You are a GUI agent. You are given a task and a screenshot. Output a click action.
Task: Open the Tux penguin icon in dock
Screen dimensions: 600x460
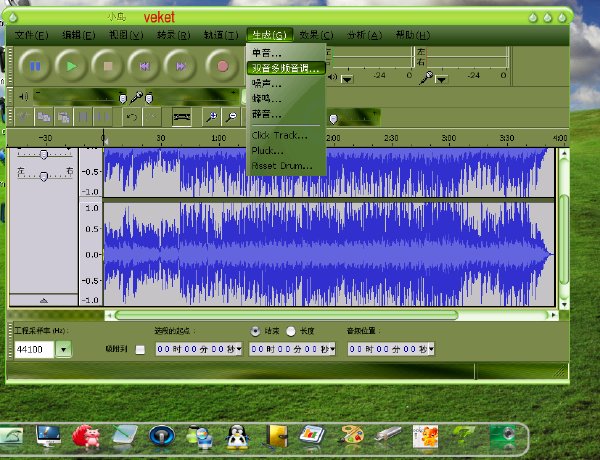[x=237, y=437]
